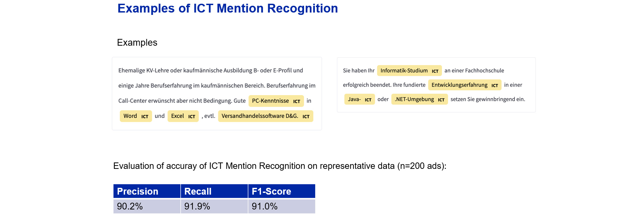Select Versandhandelssoftware D&G. ICT tag

(265, 116)
